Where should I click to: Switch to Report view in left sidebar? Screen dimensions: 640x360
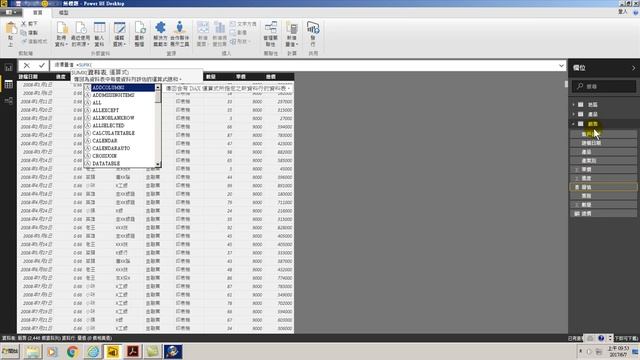tap(9, 68)
